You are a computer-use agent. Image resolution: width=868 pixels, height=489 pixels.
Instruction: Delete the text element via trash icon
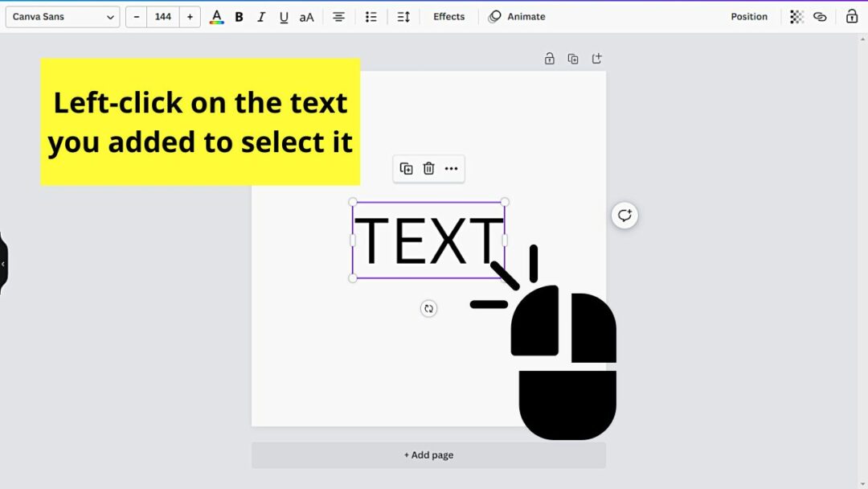(428, 168)
